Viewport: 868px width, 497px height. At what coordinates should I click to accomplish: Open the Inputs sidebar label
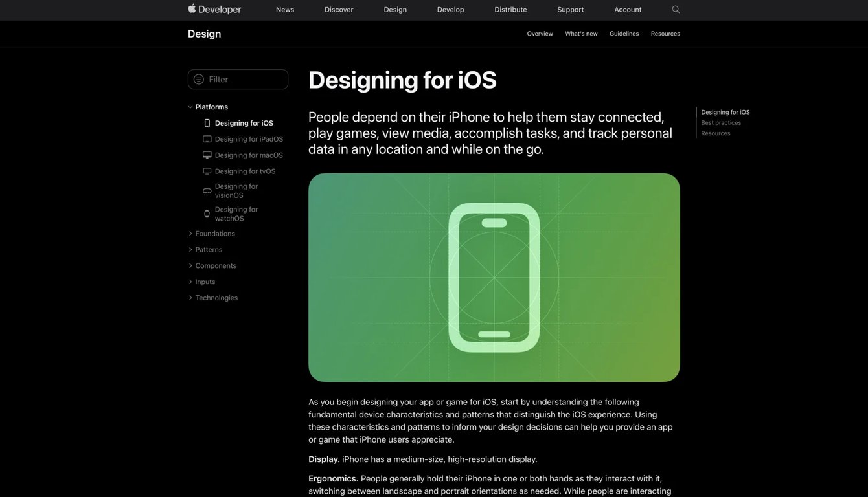[x=205, y=282]
